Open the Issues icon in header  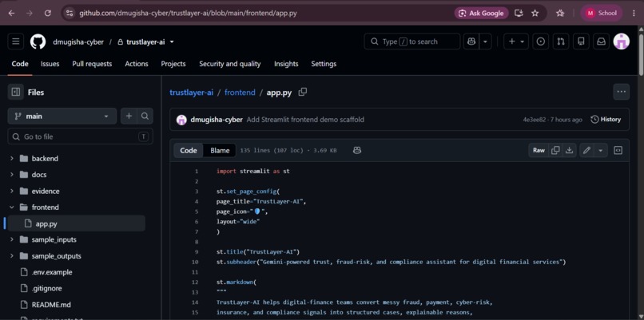pos(540,41)
